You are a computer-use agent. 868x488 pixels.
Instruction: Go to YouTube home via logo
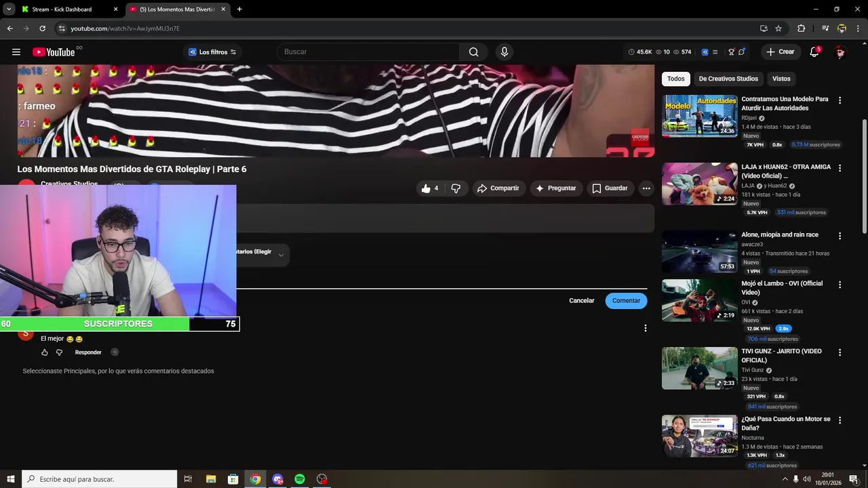(x=54, y=52)
